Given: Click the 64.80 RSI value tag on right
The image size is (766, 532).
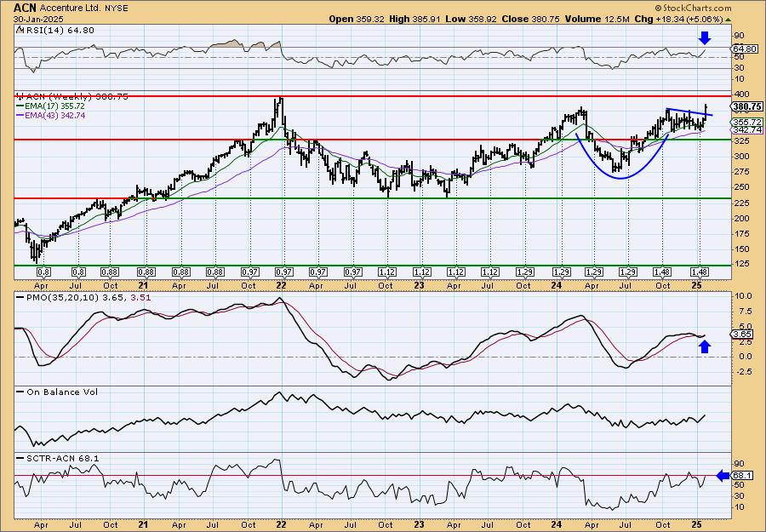Looking at the screenshot, I should 746,49.
